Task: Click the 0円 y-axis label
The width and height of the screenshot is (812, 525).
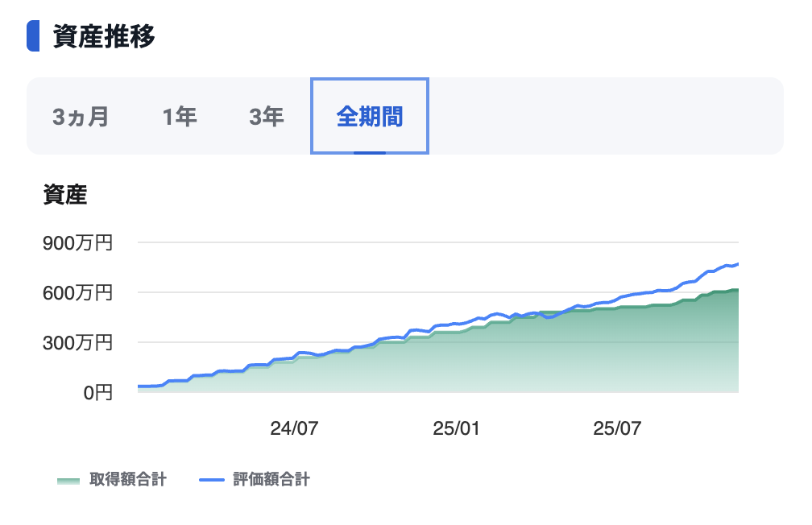Action: click(x=93, y=393)
